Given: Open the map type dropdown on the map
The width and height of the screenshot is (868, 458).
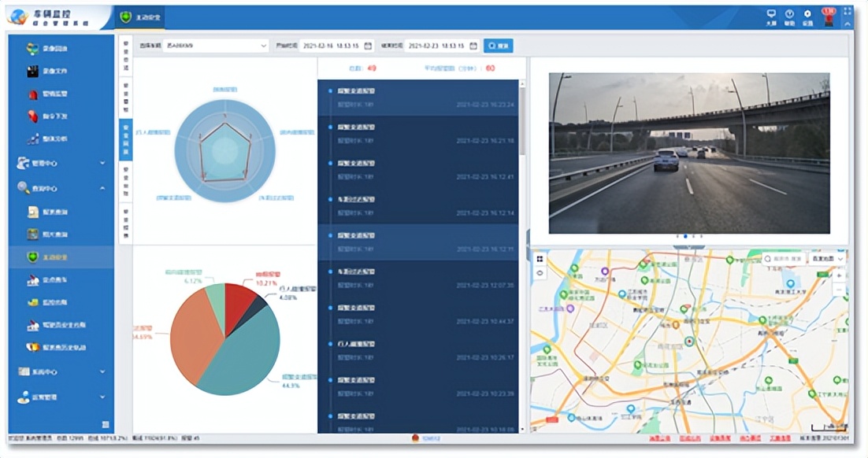Looking at the screenshot, I should [x=827, y=259].
